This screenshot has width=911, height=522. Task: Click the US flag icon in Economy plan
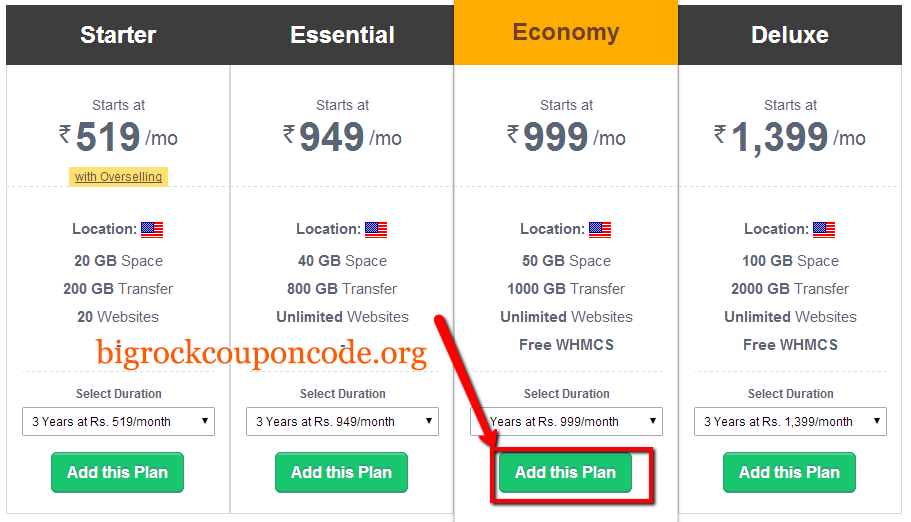tap(600, 230)
